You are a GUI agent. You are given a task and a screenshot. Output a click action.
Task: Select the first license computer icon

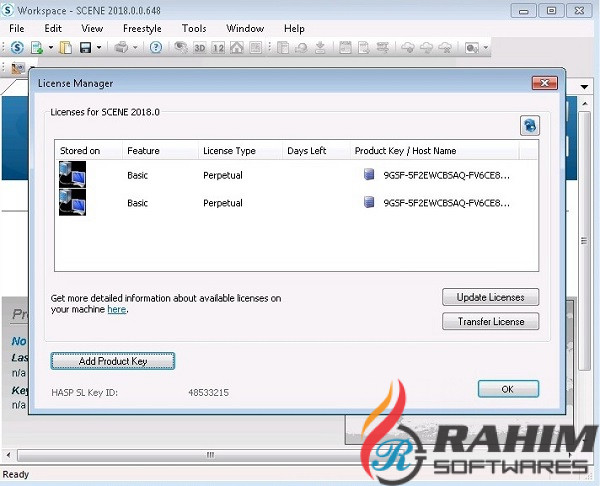(72, 175)
